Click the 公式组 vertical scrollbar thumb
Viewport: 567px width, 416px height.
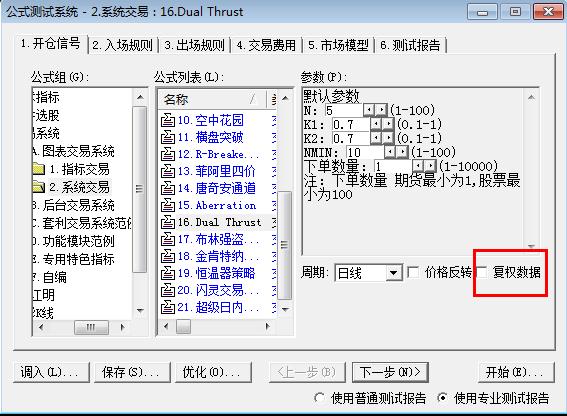[139, 189]
